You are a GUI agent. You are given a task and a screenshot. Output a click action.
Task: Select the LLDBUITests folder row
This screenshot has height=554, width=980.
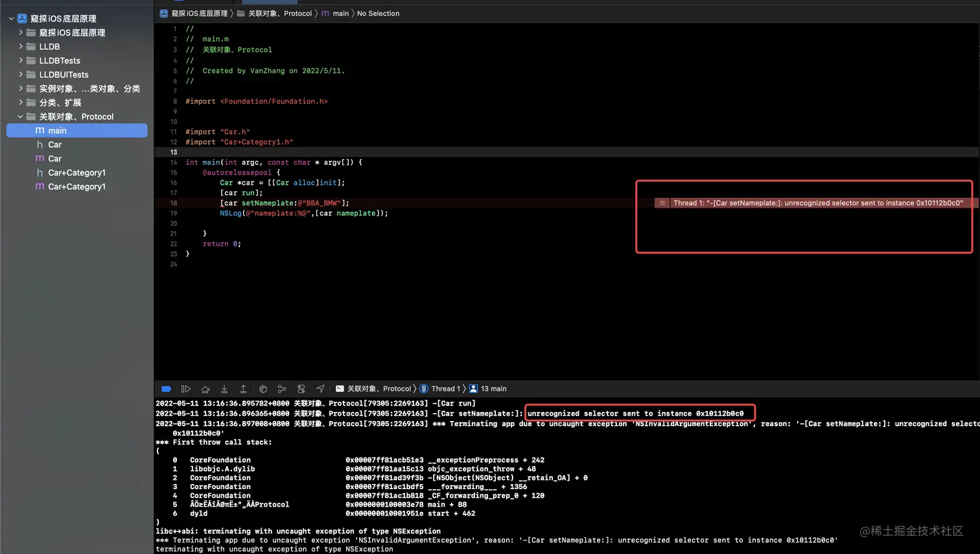77,75
